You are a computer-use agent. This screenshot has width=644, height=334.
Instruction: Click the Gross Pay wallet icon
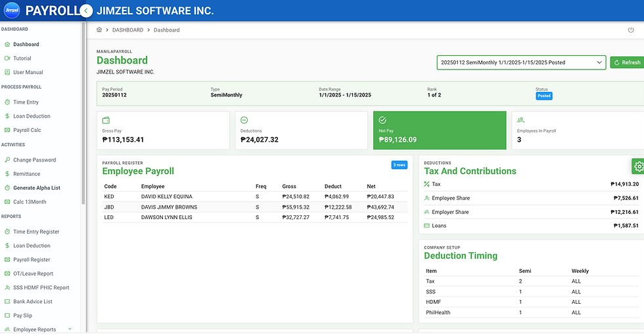tap(106, 120)
